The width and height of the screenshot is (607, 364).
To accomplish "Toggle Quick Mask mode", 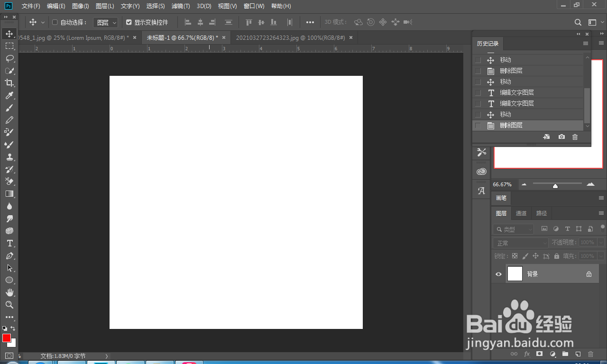I will 9,355.
